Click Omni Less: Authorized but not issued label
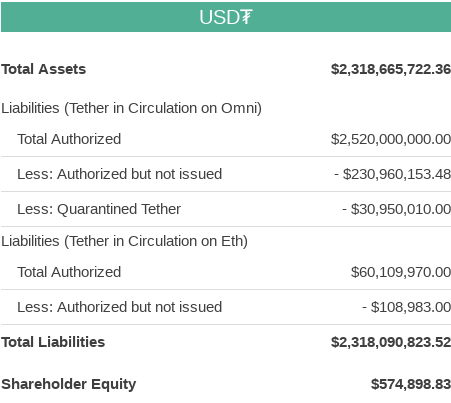Image resolution: width=451 pixels, height=403 pixels. (x=120, y=174)
